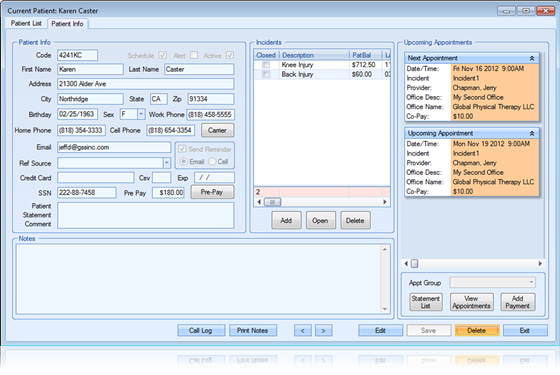The width and height of the screenshot is (560, 375).
Task: Click the First Name field
Action: pyautogui.click(x=90, y=69)
